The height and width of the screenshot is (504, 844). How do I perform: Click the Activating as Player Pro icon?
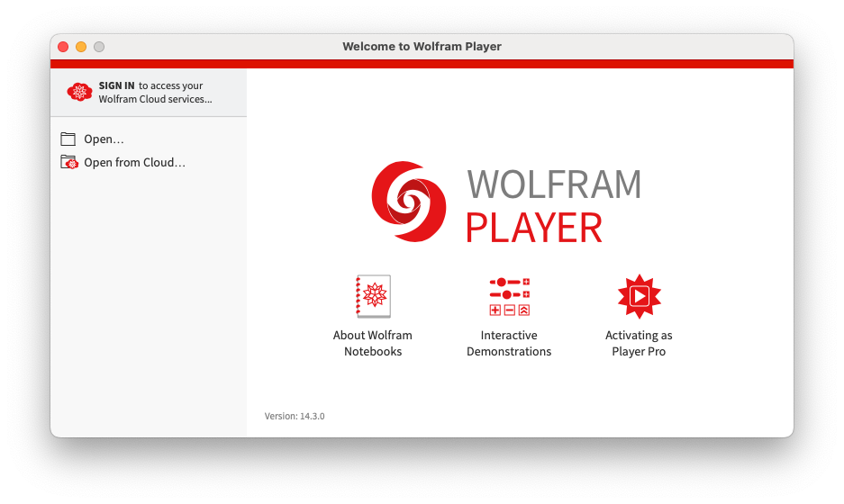(639, 296)
